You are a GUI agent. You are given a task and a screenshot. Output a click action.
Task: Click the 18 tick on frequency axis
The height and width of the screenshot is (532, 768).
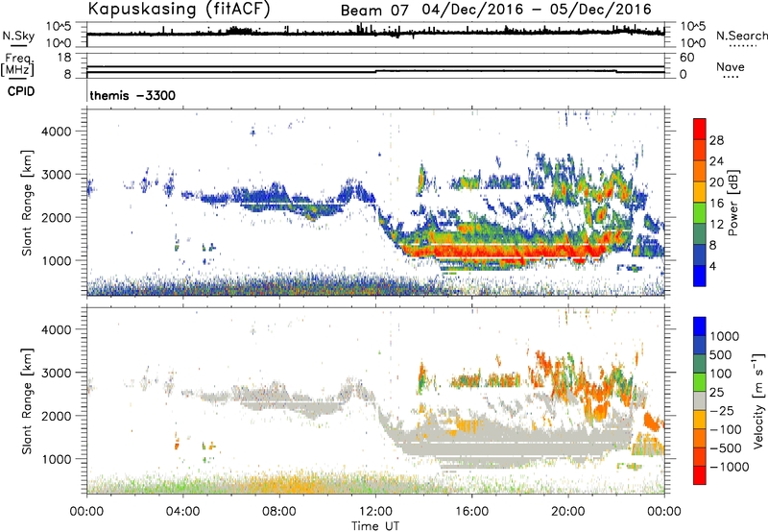tap(63, 58)
